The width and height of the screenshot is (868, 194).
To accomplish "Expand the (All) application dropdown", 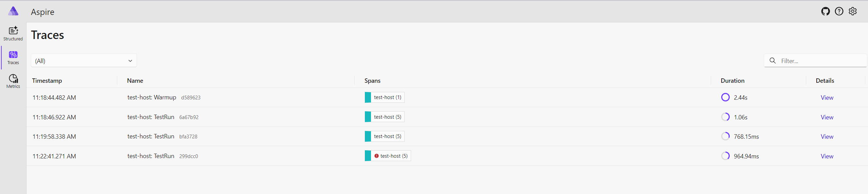I will [x=84, y=61].
